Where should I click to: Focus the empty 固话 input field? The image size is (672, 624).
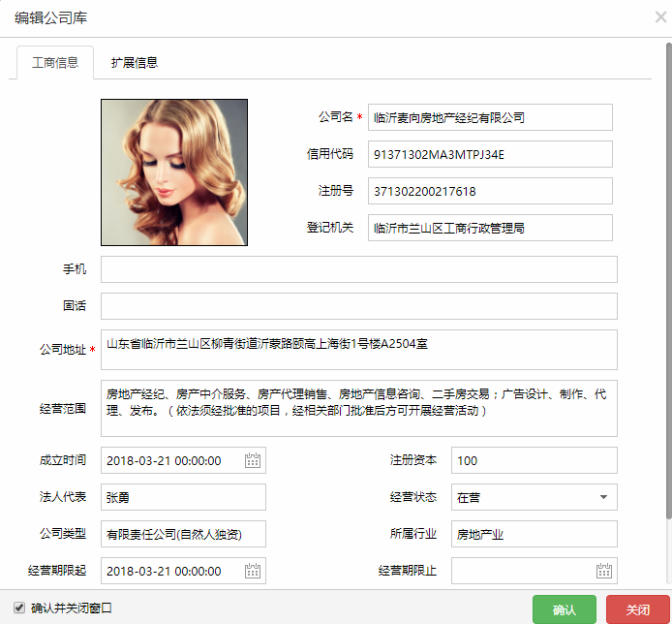tap(359, 306)
